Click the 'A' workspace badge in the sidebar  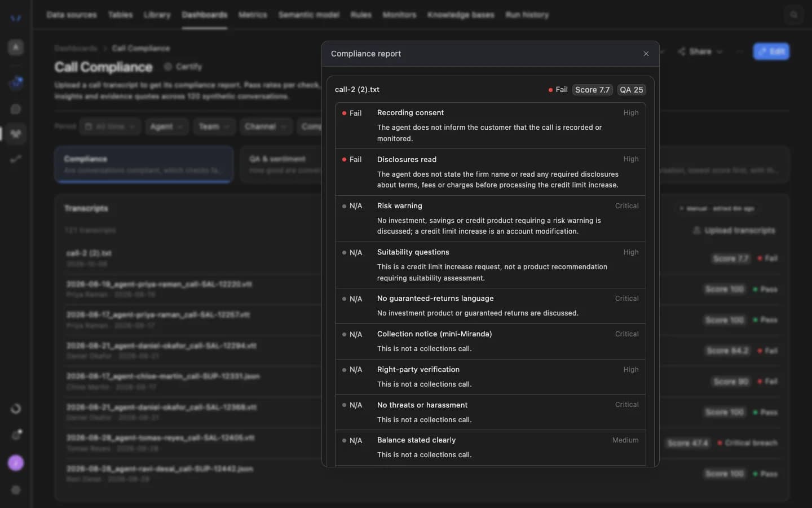16,47
